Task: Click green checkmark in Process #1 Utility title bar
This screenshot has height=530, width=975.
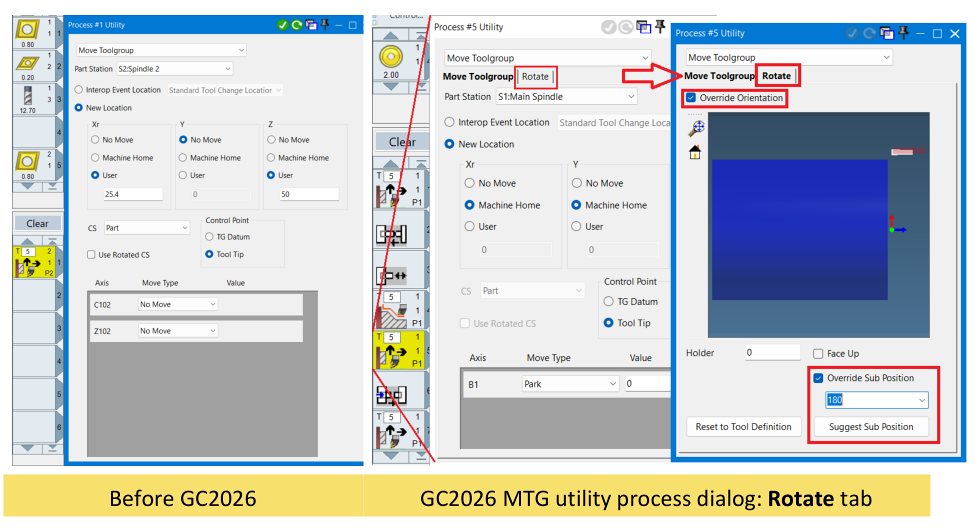Action: pos(282,25)
